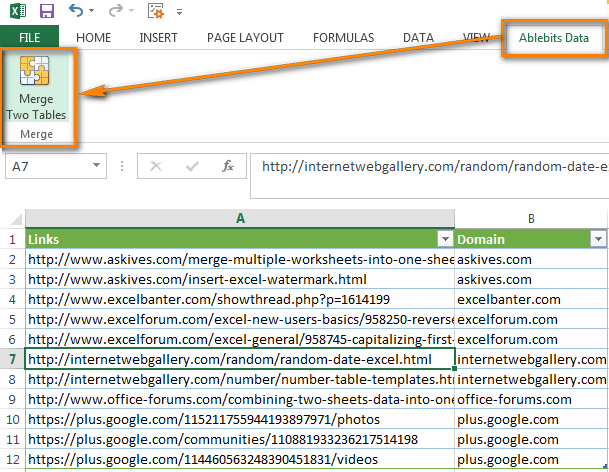The width and height of the screenshot is (609, 472).
Task: Open the FILE tab
Action: point(30,38)
